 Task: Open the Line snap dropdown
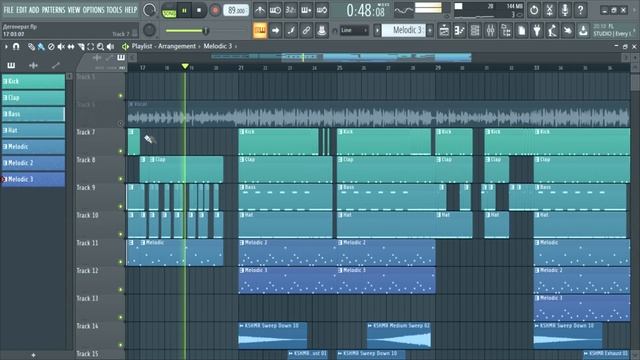(354, 30)
